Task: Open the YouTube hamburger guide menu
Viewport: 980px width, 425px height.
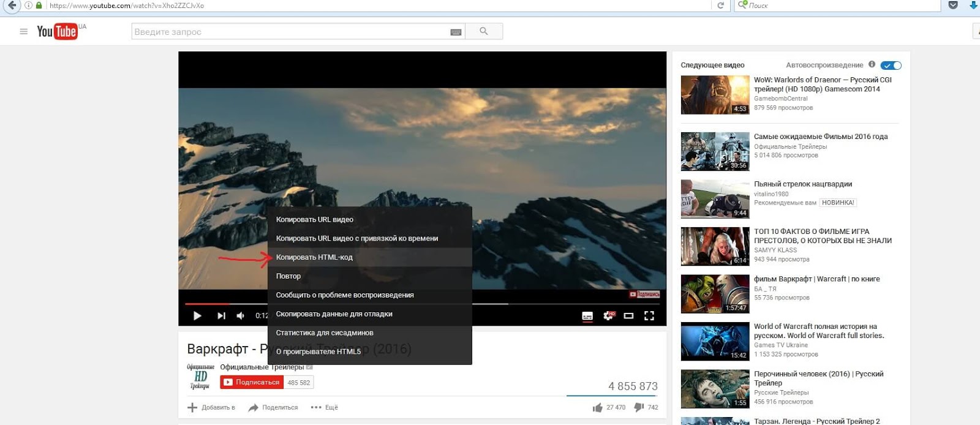Action: [x=24, y=31]
